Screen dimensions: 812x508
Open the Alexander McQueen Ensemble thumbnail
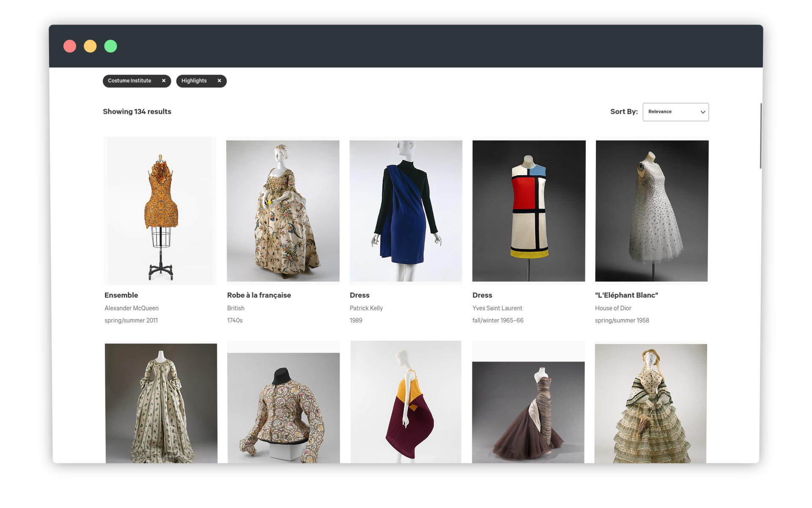point(160,210)
